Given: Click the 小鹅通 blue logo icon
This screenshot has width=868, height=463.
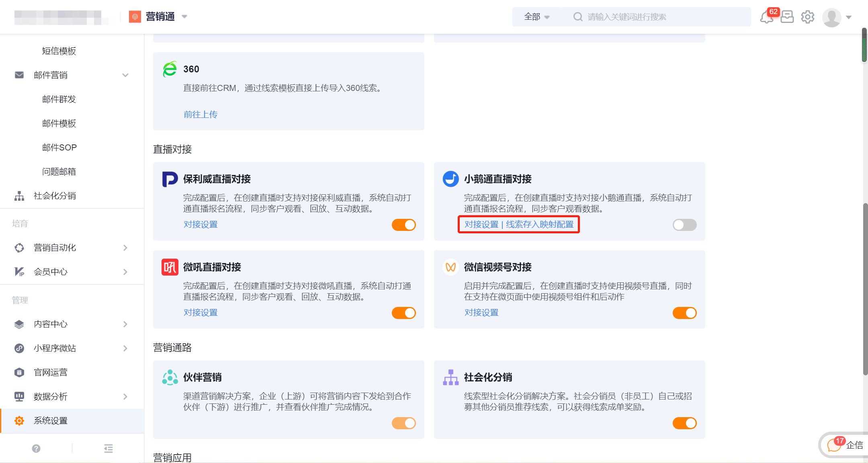Looking at the screenshot, I should point(450,179).
